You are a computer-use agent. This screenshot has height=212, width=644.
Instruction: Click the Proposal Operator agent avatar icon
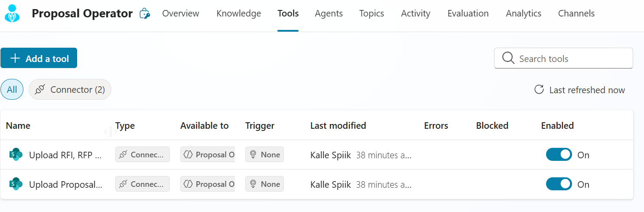tap(12, 13)
